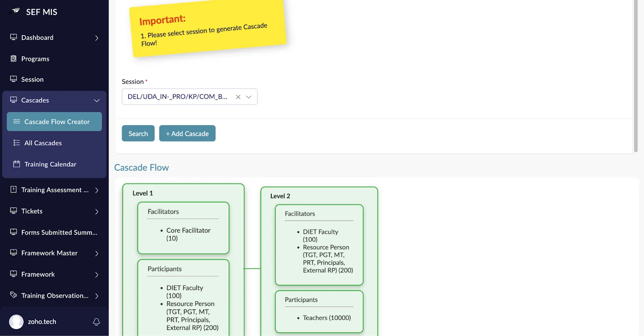This screenshot has width=644, height=336.
Task: Open notifications bell icon
Action: pos(97,322)
